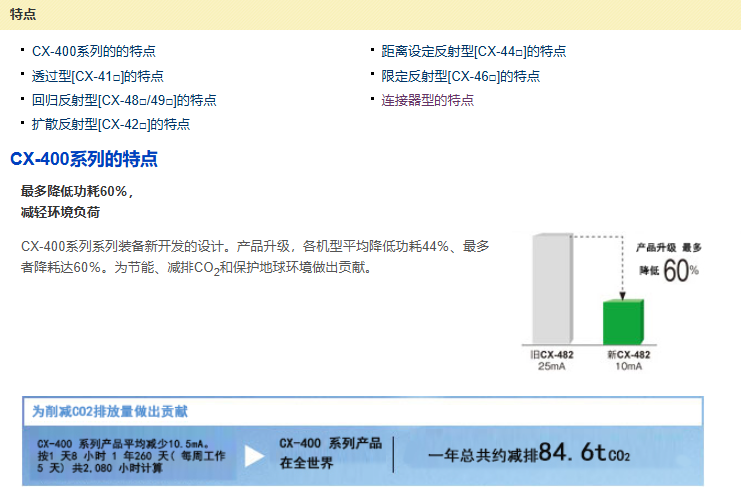Click the 新CX-482 10mA chart label
This screenshot has width=741, height=493.
[x=629, y=360]
